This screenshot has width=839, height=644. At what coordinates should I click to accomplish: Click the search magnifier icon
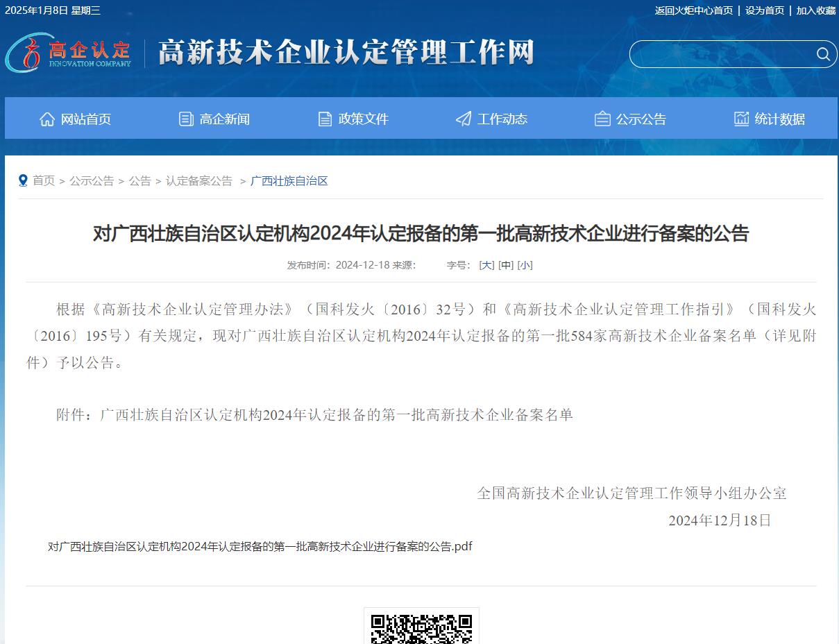tap(823, 54)
